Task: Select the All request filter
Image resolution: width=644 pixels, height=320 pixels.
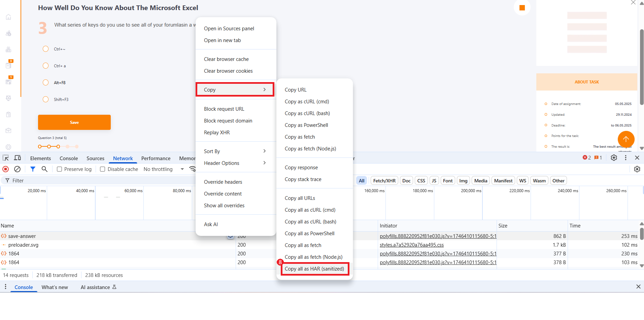Action: [x=362, y=181]
